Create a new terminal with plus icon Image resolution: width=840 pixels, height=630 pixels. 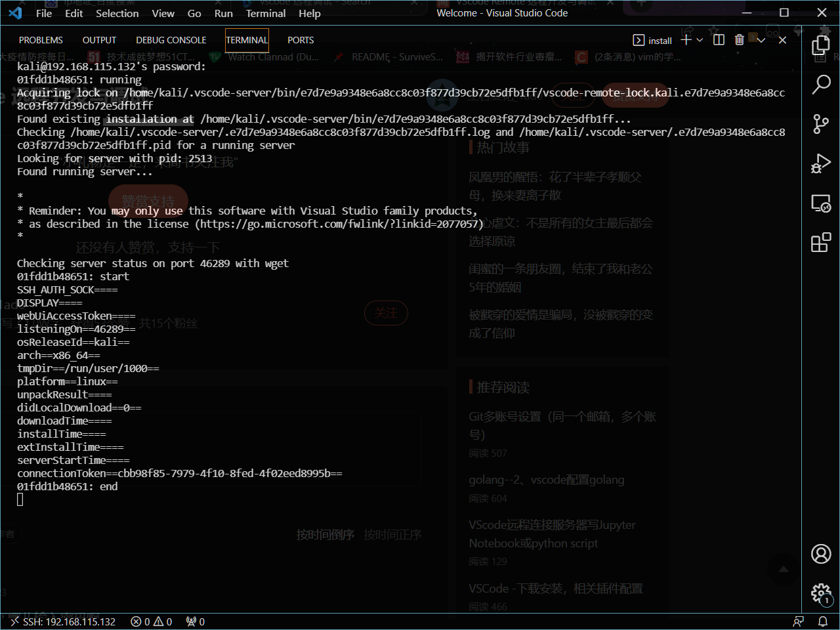[x=686, y=40]
